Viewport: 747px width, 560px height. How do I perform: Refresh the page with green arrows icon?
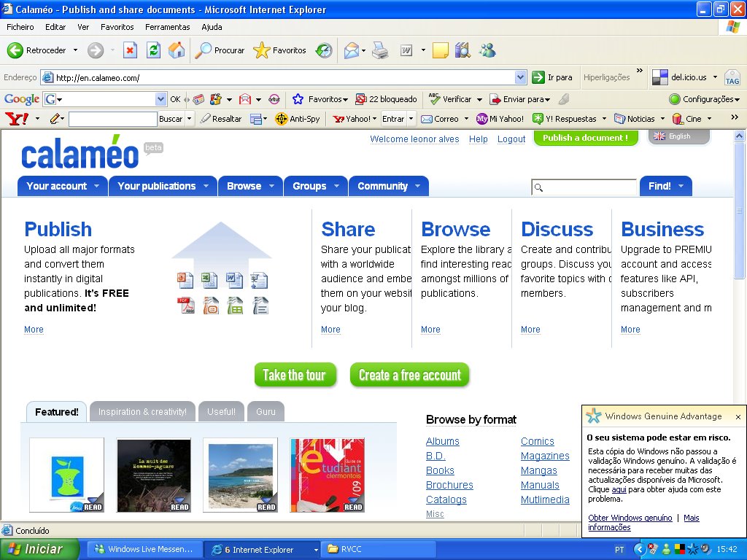[153, 50]
